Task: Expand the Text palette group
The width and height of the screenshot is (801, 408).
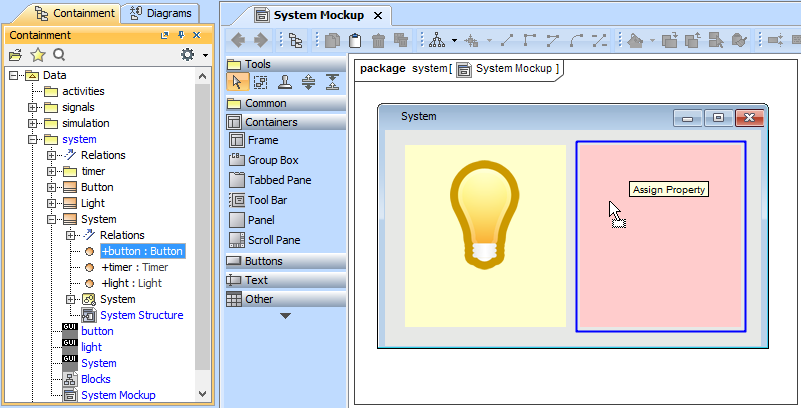Action: [286, 280]
